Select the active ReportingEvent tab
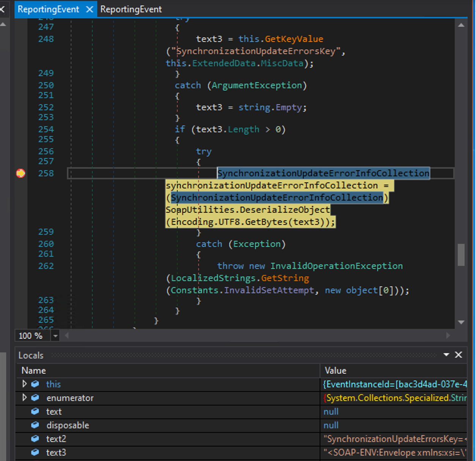Image resolution: width=476 pixels, height=461 pixels. coord(49,9)
